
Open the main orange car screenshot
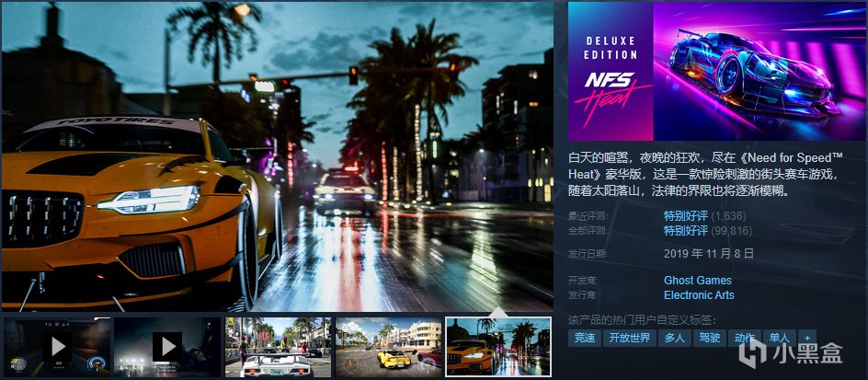(278, 156)
